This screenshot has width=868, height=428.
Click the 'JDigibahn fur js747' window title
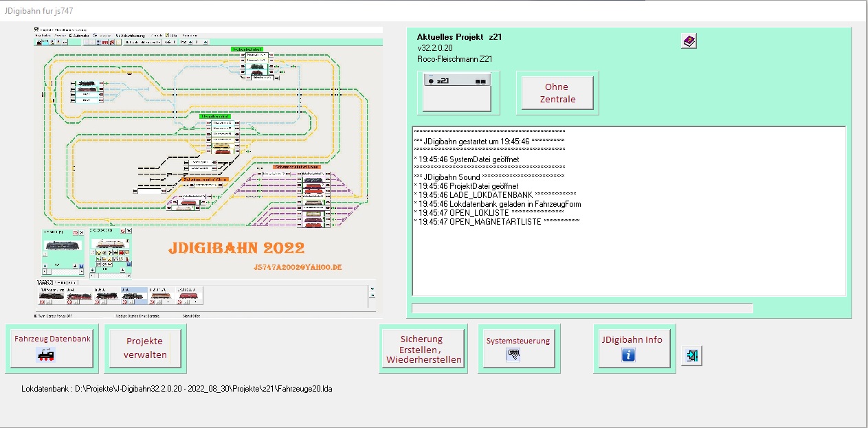point(38,12)
